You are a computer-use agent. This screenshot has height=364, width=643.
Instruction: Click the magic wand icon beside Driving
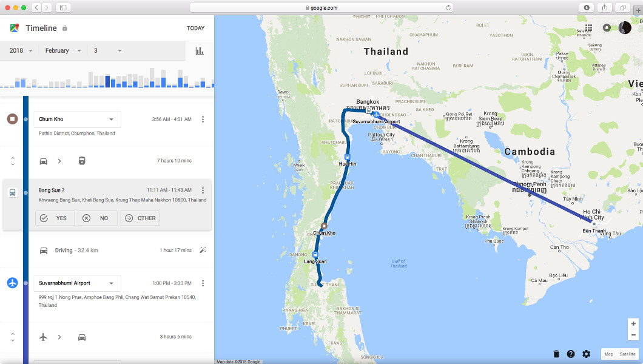pos(203,250)
